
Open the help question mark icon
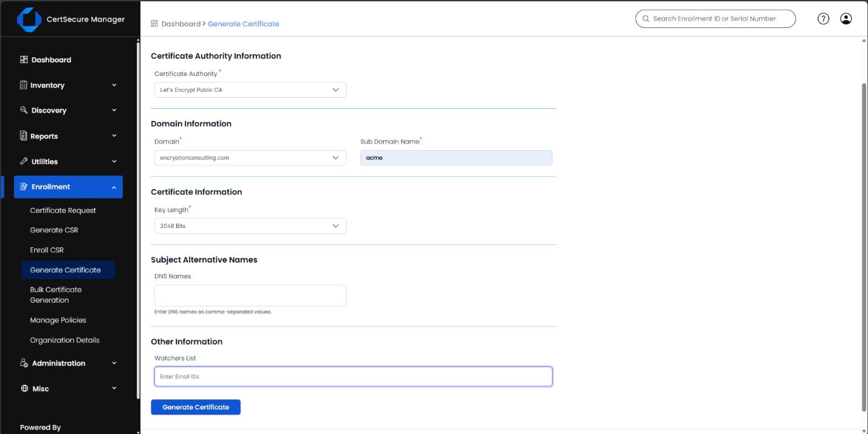(823, 19)
